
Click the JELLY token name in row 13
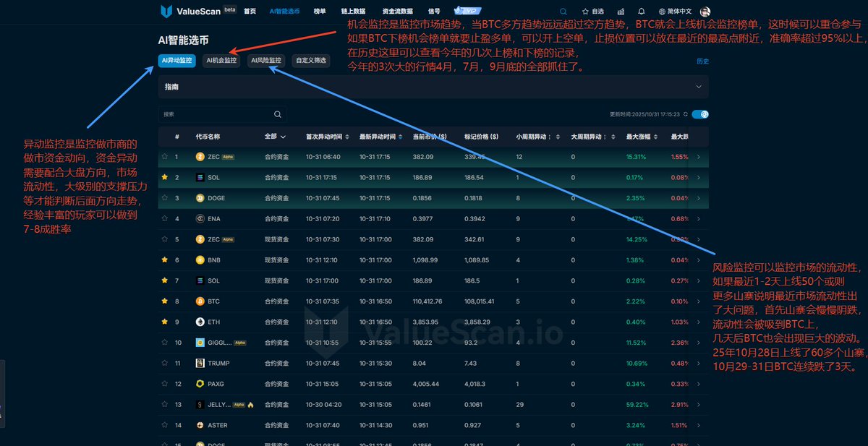(x=219, y=404)
